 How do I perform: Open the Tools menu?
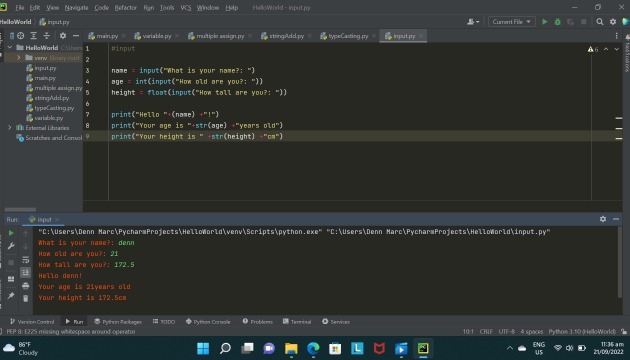[167, 8]
